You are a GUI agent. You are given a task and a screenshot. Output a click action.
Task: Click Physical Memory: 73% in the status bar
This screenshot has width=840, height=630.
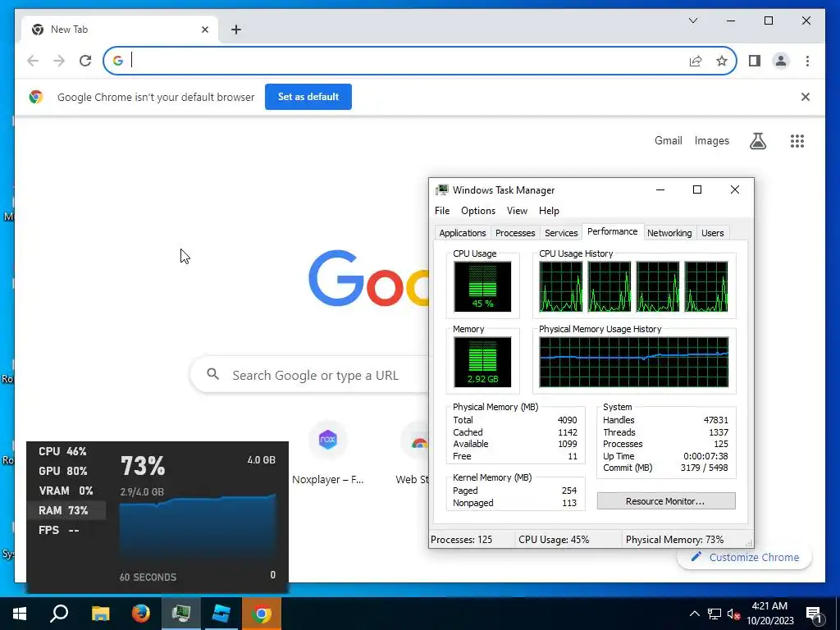674,540
